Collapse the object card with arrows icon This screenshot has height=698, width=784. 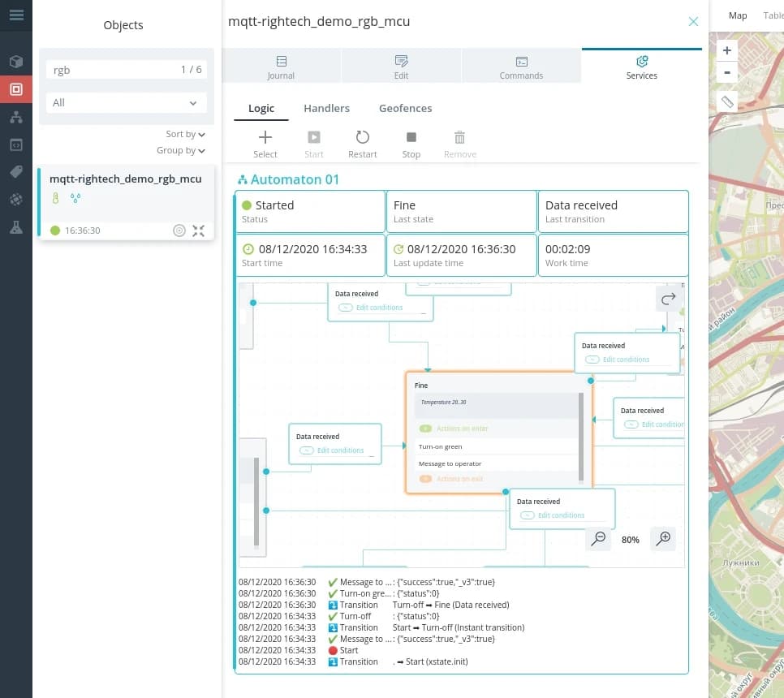tap(199, 231)
